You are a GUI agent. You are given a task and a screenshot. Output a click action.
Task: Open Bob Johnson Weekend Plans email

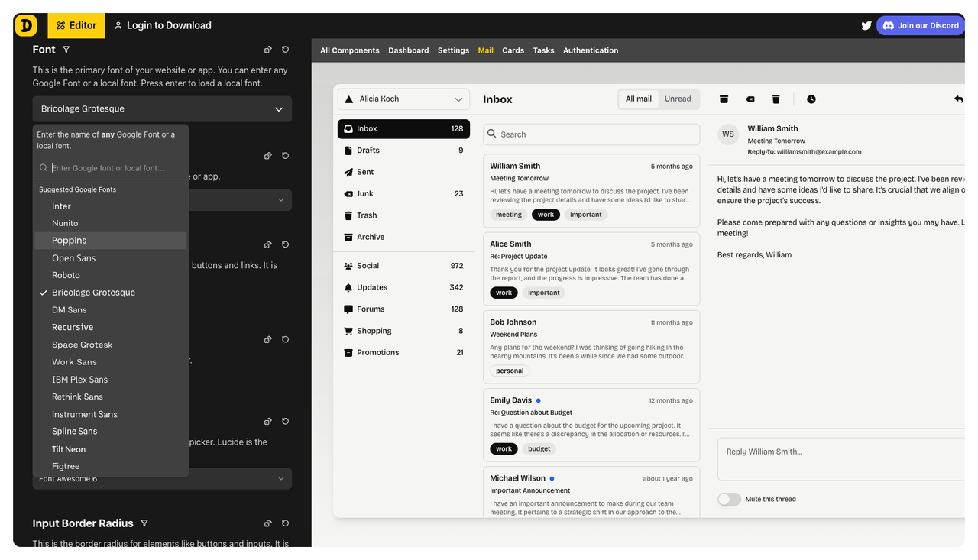591,347
